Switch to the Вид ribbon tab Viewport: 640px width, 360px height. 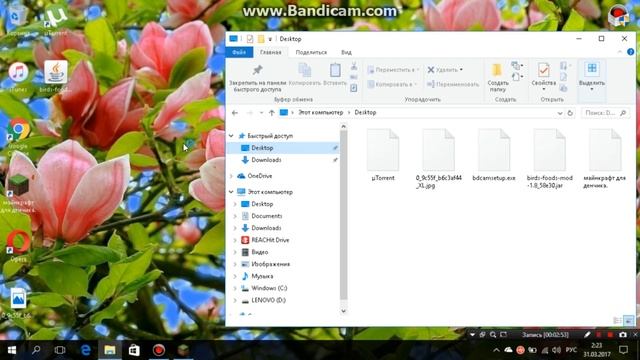[347, 52]
